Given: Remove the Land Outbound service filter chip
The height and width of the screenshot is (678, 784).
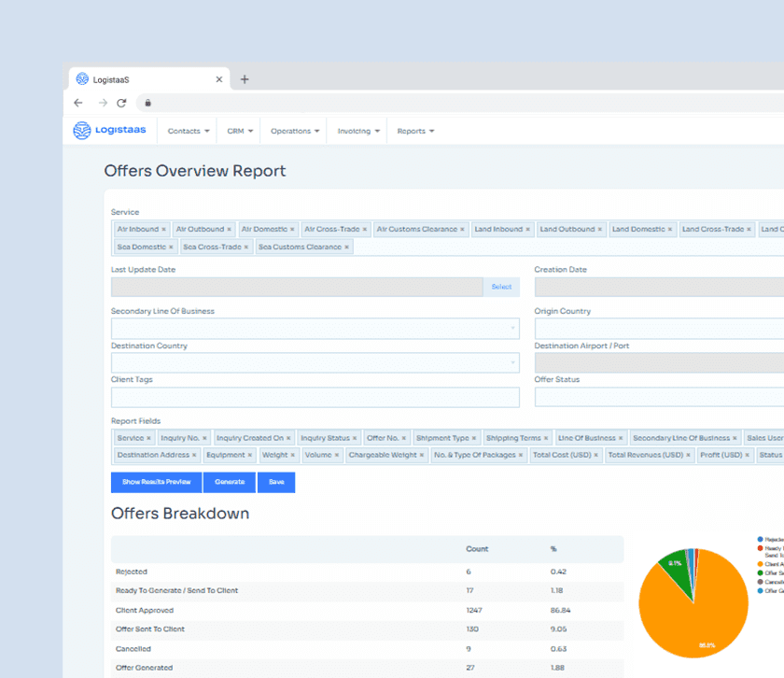Looking at the screenshot, I should [x=597, y=229].
